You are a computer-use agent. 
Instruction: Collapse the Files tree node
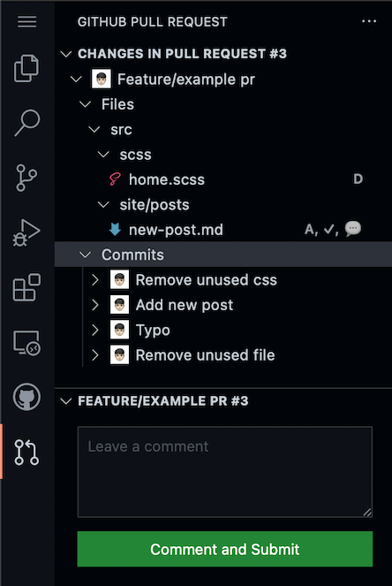85,104
